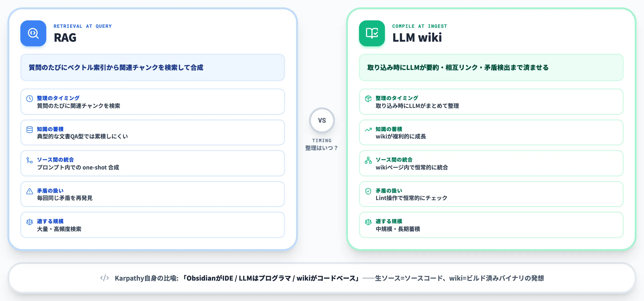Click the Karpathy自身の比喩 label
This screenshot has width=644, height=301.
click(x=146, y=278)
